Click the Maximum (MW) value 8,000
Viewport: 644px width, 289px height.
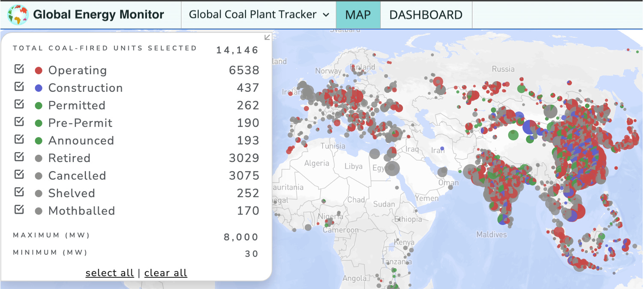point(241,237)
